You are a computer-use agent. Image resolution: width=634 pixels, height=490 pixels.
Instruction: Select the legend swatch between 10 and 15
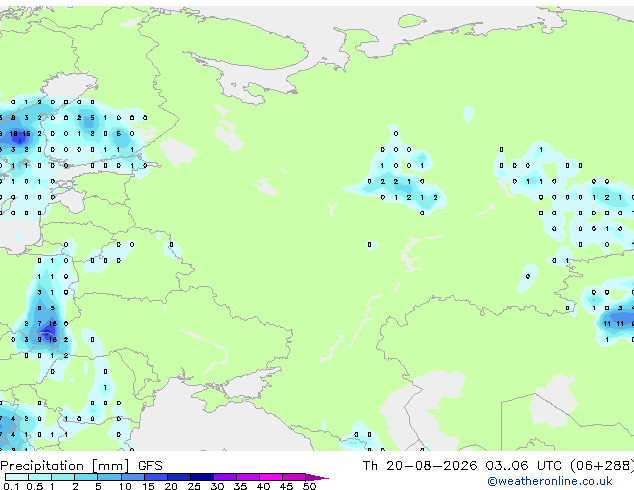click(133, 477)
